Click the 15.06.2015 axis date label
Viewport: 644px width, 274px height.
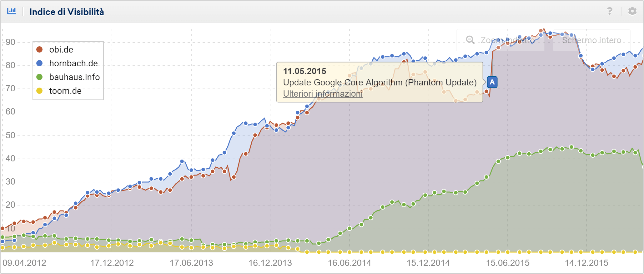(508, 263)
